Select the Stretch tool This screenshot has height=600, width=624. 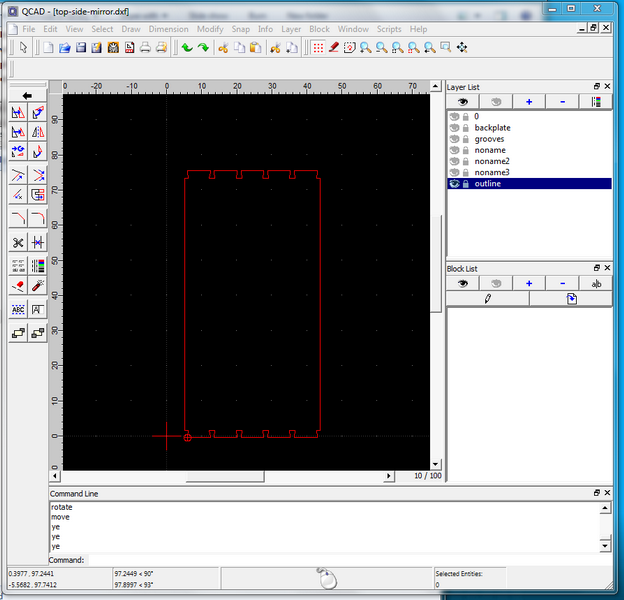(37, 195)
